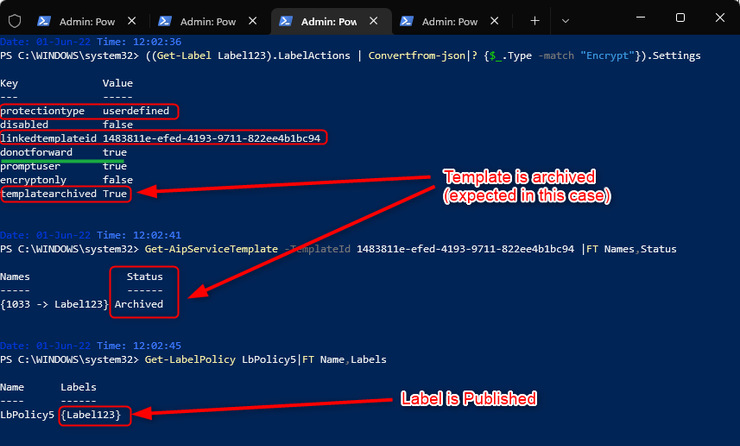The width and height of the screenshot is (740, 446).
Task: Click the 'Key' column header
Action: pyautogui.click(x=9, y=84)
